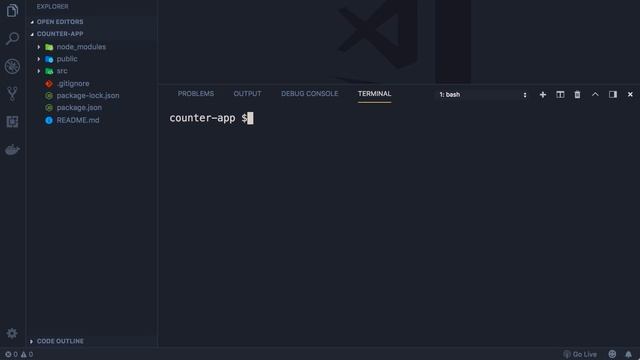The height and width of the screenshot is (360, 640).
Task: Open the package.json file
Action: [x=79, y=108]
